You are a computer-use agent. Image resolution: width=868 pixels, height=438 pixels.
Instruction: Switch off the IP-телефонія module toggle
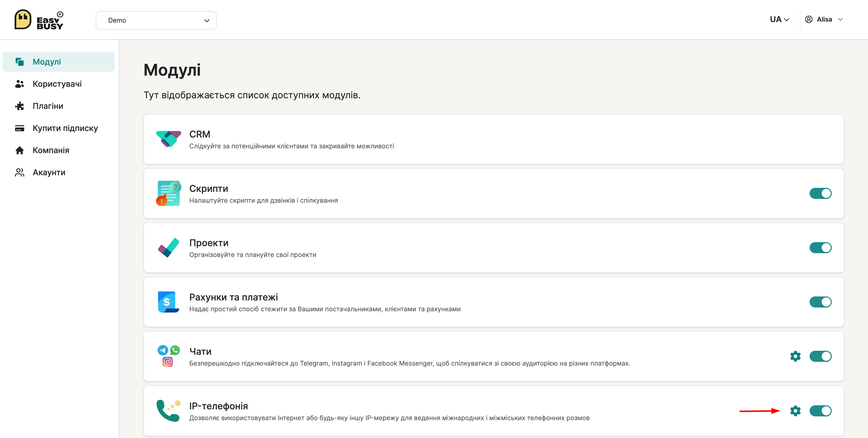tap(820, 411)
